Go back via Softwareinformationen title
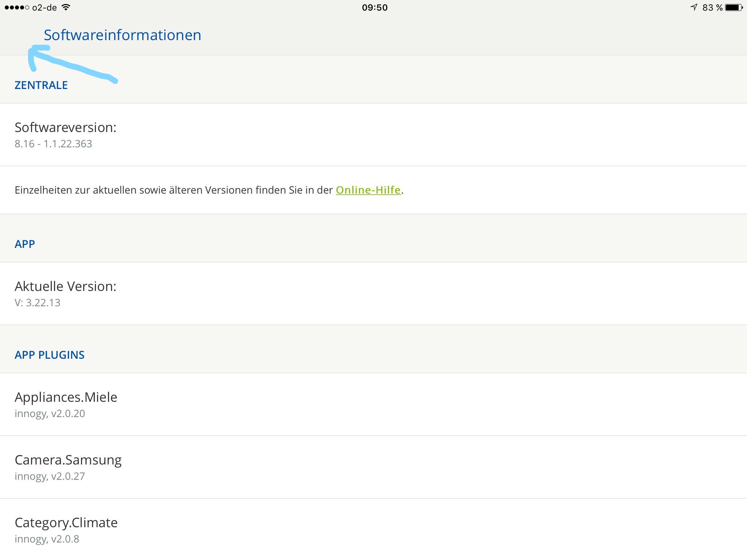 [x=123, y=35]
